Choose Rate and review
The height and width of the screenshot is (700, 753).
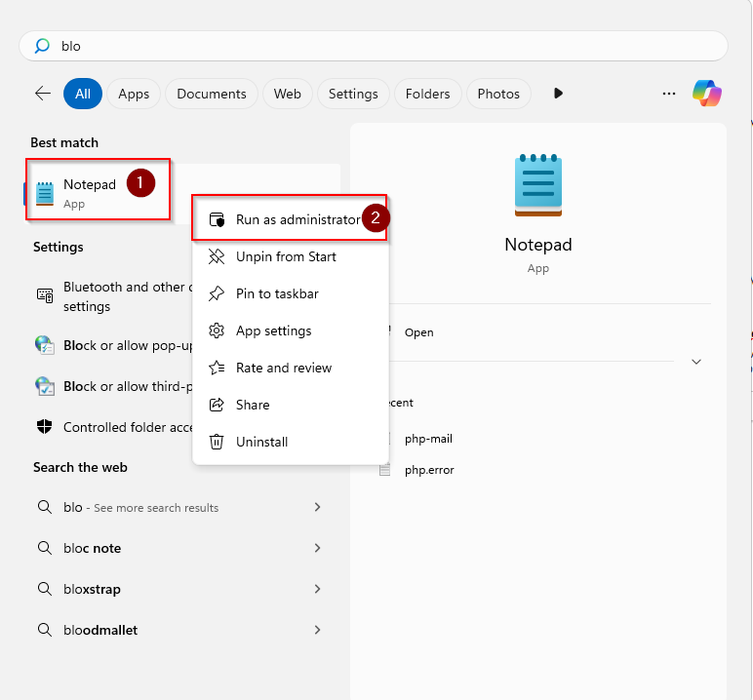click(x=290, y=368)
